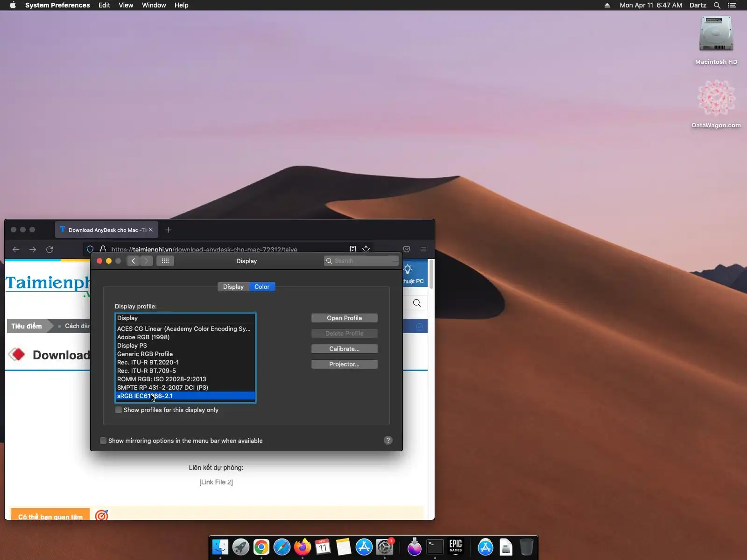This screenshot has height=560, width=747.
Task: Close the Download AnyDesk tab
Action: [x=151, y=230]
